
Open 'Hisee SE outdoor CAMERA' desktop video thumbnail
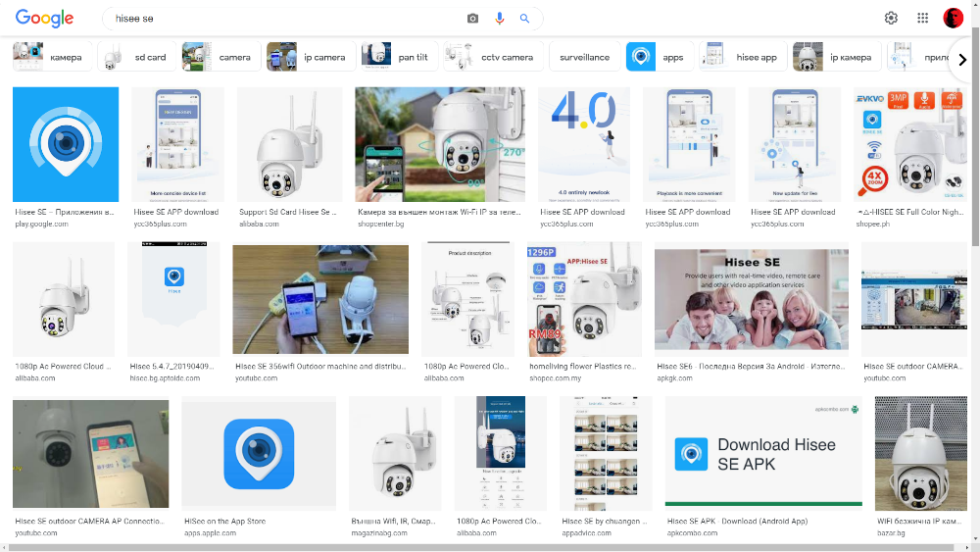[914, 299]
